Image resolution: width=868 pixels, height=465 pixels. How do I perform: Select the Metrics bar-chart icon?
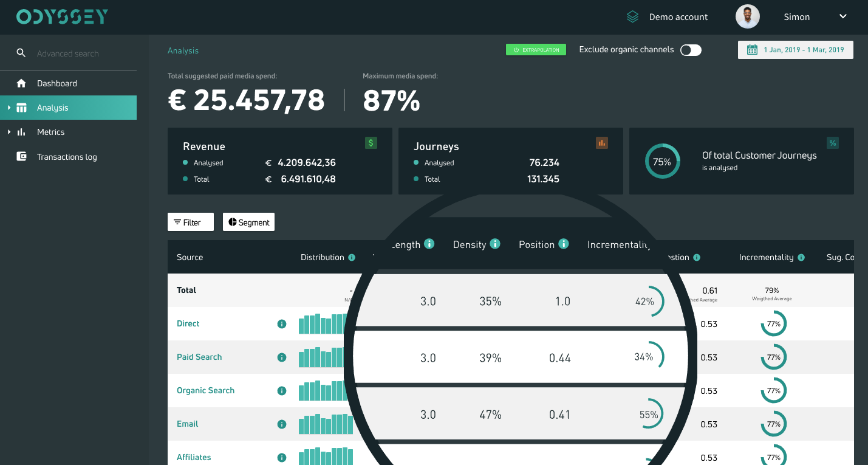pyautogui.click(x=22, y=132)
